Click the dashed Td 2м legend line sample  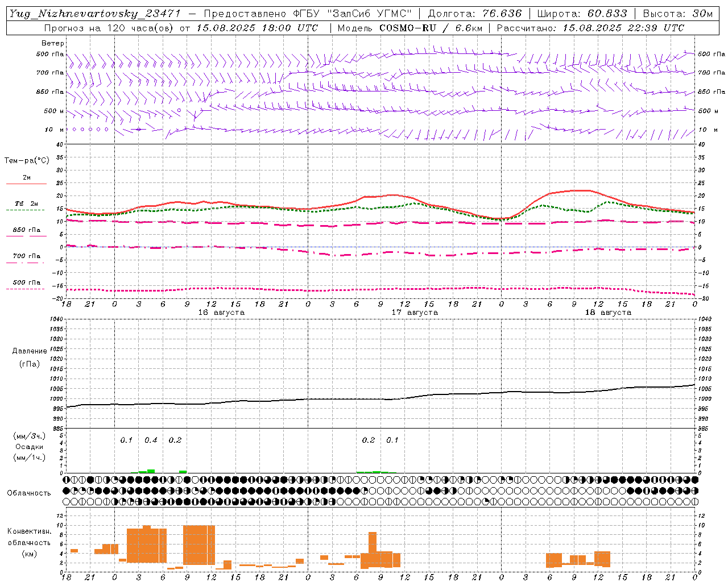tap(25, 210)
